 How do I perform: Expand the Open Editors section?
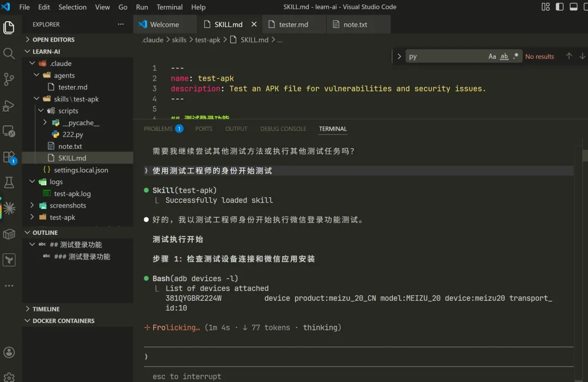pos(53,40)
